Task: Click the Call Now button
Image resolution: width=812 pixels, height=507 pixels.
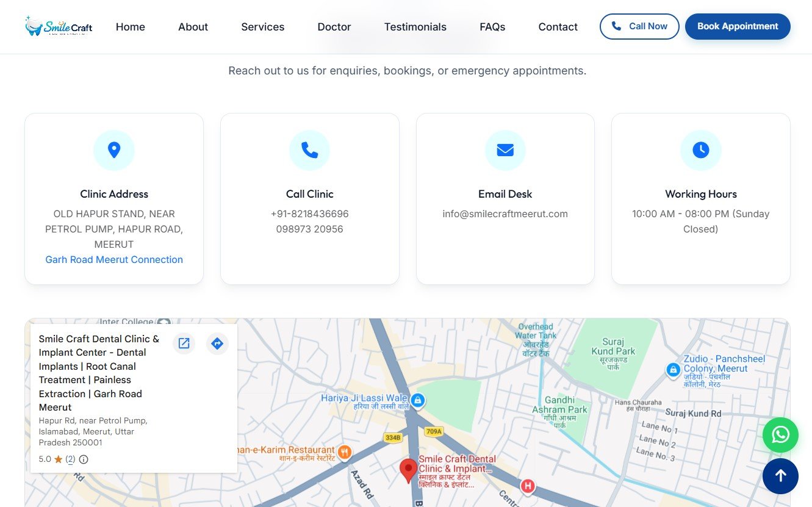Action: (x=639, y=26)
